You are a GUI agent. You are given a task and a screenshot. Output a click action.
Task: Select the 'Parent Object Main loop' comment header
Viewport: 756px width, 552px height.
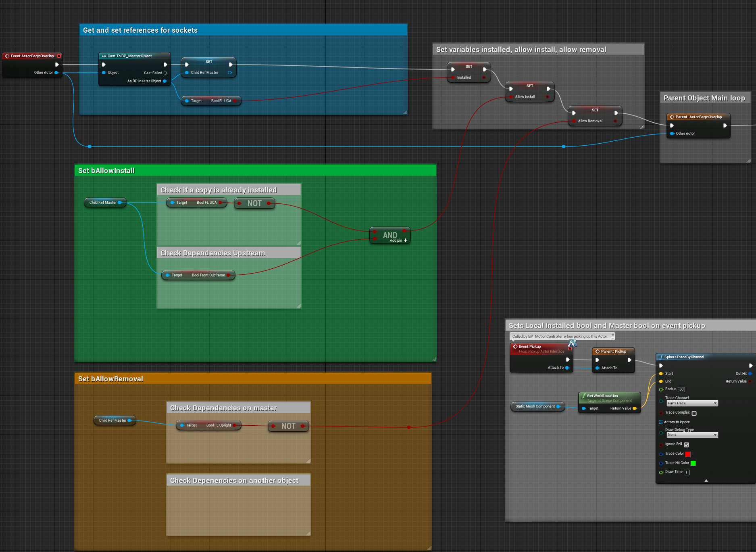click(705, 98)
